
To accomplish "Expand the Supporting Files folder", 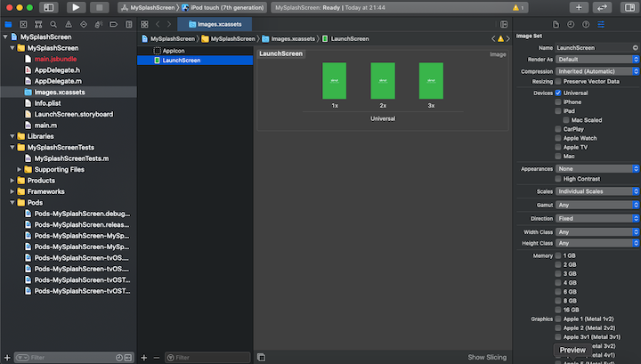I will point(20,169).
